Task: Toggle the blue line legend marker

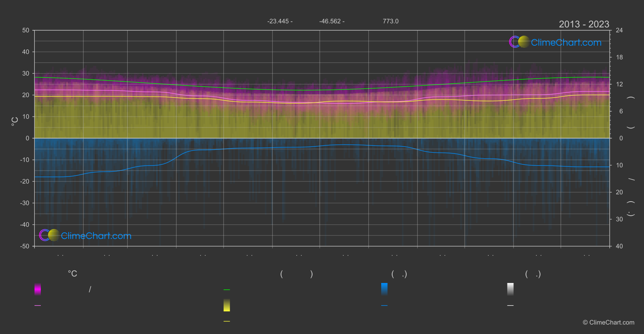Action: click(x=384, y=306)
